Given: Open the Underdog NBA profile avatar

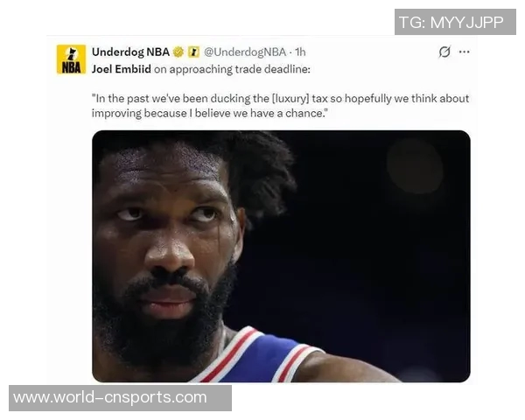Looking at the screenshot, I should (x=71, y=59).
